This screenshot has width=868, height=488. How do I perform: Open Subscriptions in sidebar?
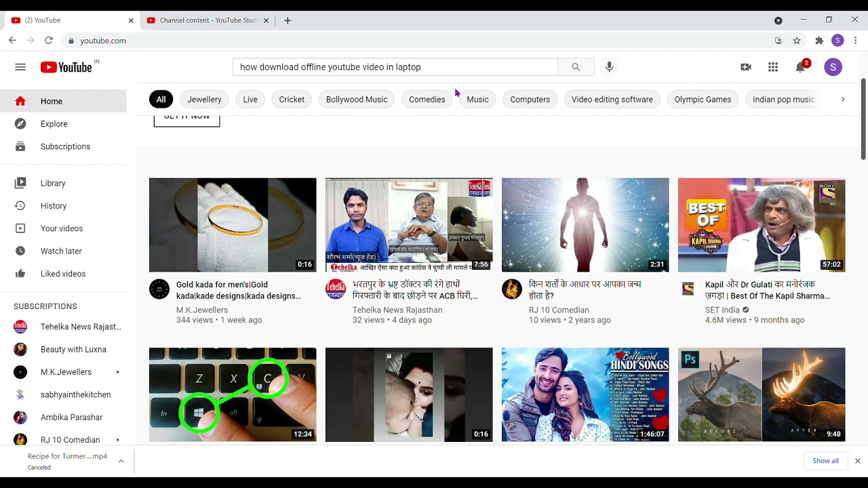[x=63, y=146]
